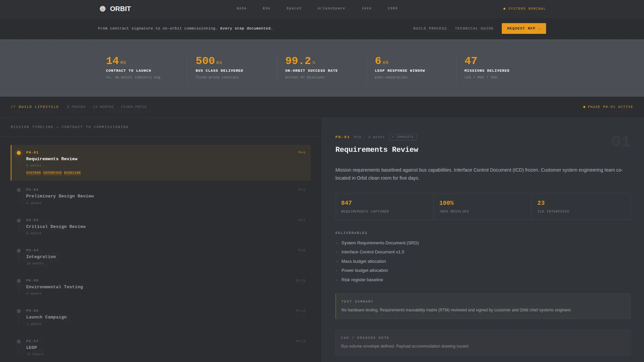
Task: Select PH-01 Requirements Review phase
Action: [161, 163]
